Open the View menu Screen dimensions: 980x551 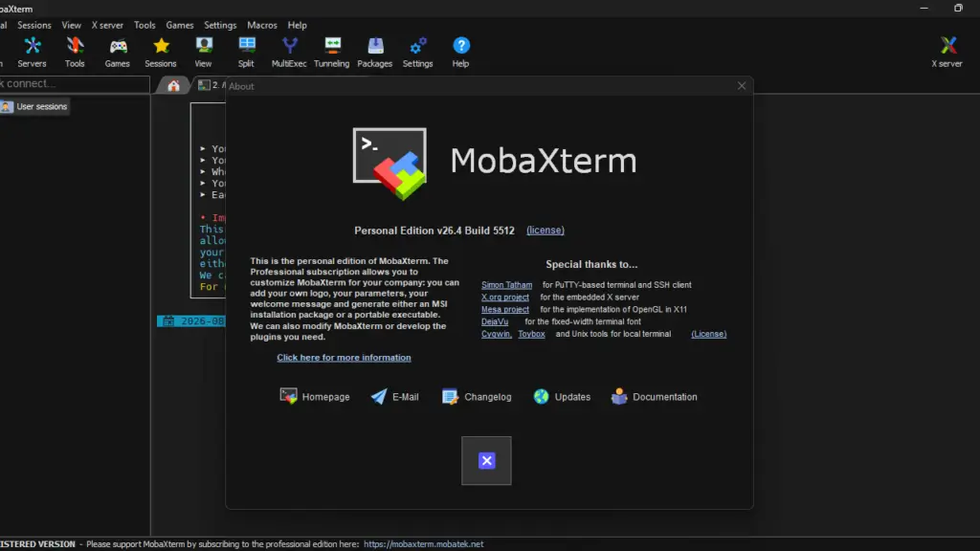(71, 25)
